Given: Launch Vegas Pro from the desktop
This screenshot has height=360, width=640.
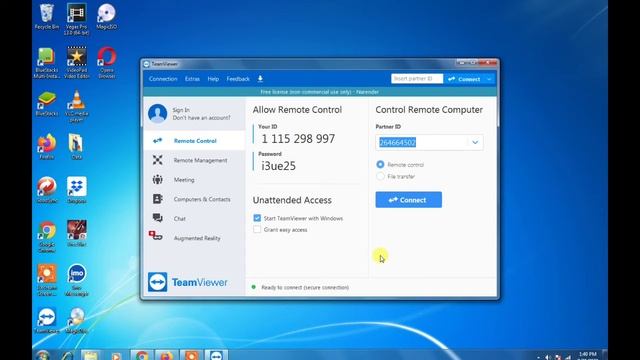Looking at the screenshot, I should [76, 19].
